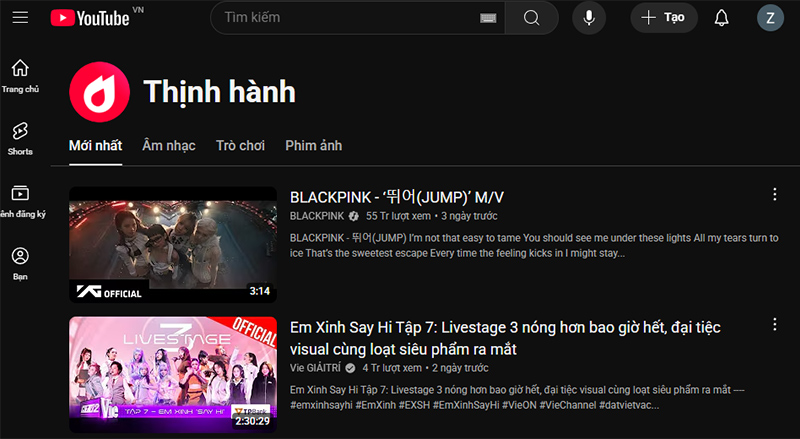Click the BLACKPINK video description snippet

coord(534,246)
